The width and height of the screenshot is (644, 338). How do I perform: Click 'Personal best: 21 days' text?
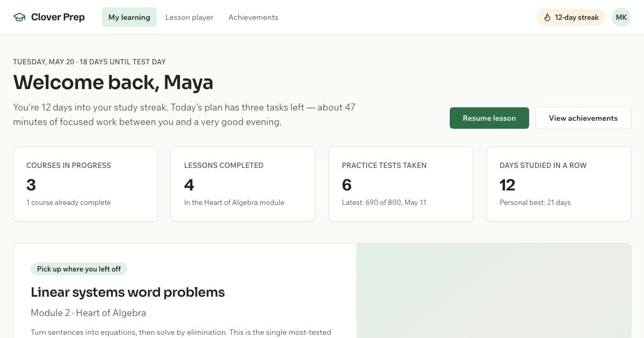tap(535, 202)
